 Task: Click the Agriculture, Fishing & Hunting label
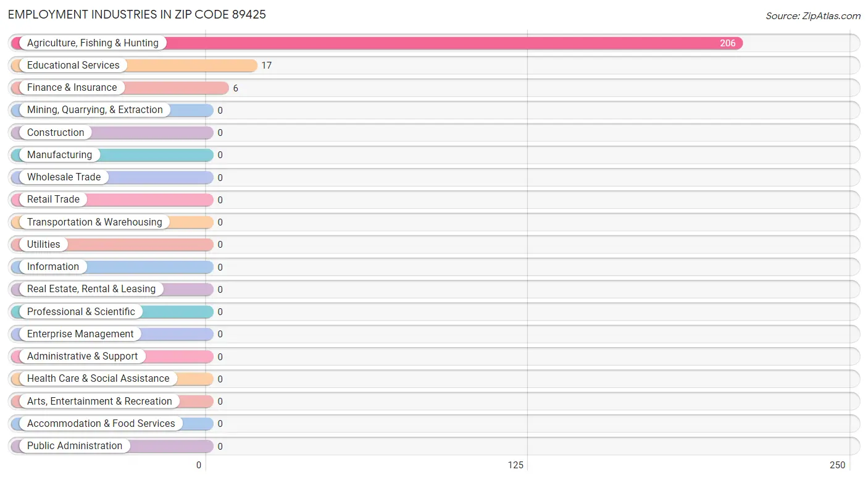point(93,43)
